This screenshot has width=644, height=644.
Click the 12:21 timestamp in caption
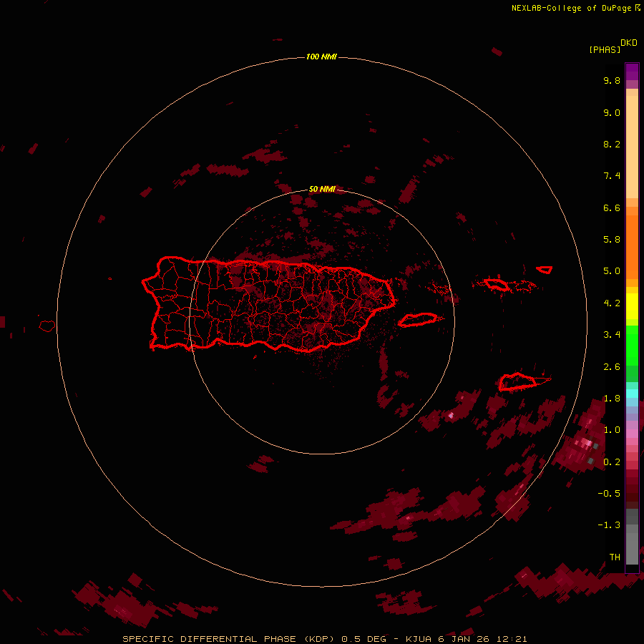click(x=512, y=639)
